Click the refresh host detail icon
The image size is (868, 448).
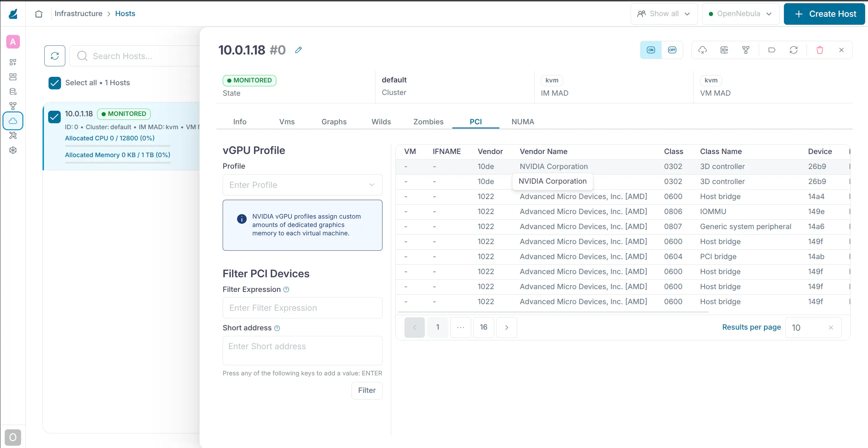click(794, 50)
